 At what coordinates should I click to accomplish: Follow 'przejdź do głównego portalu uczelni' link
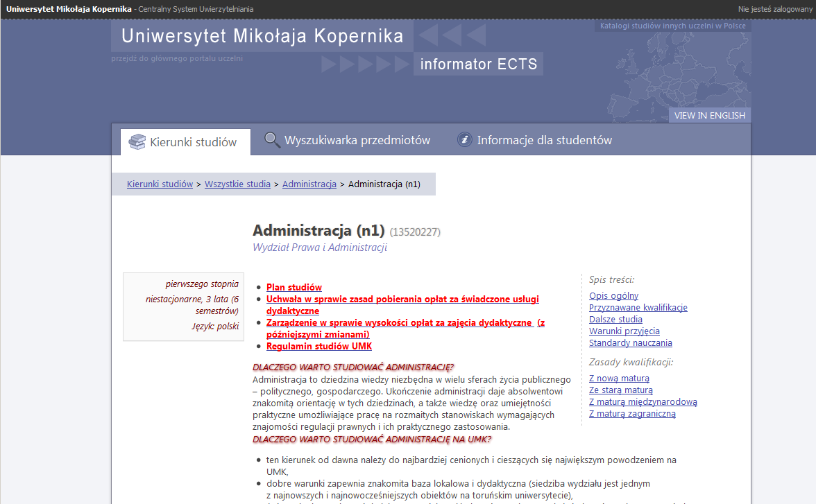(x=177, y=58)
